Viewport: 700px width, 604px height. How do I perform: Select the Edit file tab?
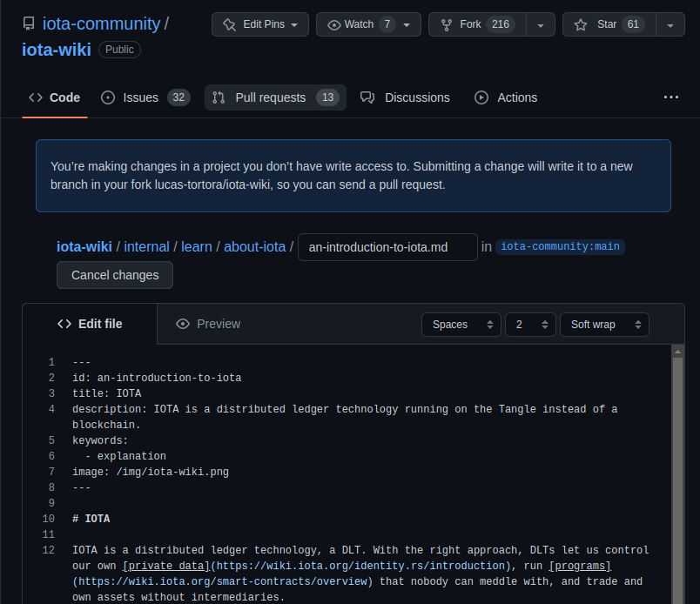[90, 324]
